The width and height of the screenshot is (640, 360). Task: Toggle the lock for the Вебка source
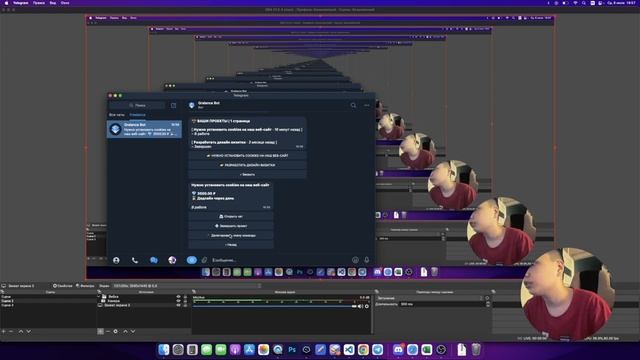click(x=185, y=297)
